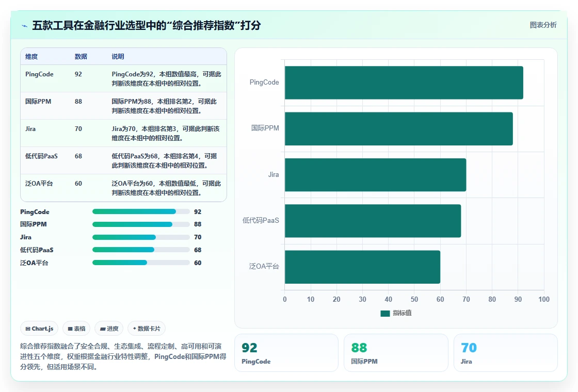Click the PingCode y-axis label in chart
The image size is (578, 392).
264,82
